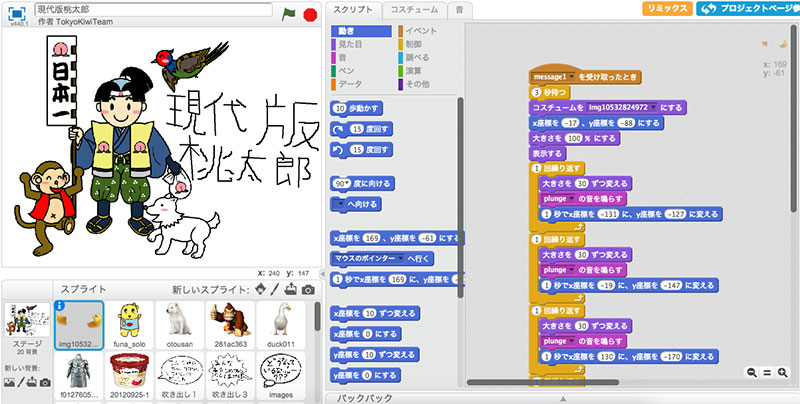Choose new backdrop from library icon
Screen dimensions: 800x404
[9, 382]
